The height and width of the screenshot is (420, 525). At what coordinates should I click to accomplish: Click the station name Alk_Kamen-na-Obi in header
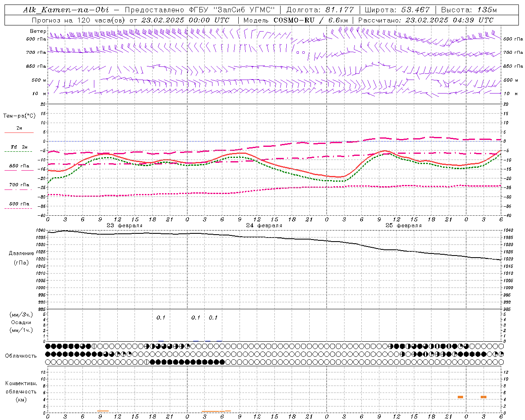pos(66,10)
